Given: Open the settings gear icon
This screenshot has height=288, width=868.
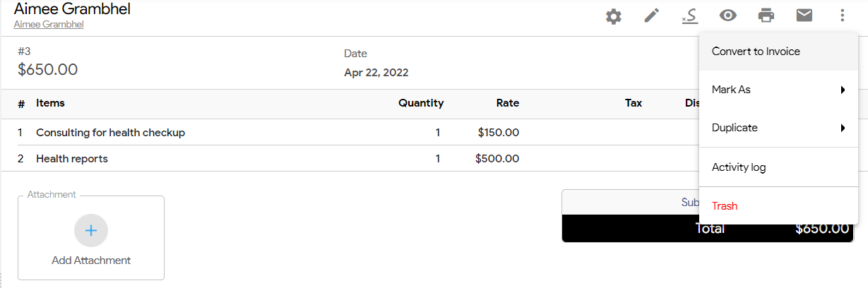Looking at the screenshot, I should tap(614, 16).
